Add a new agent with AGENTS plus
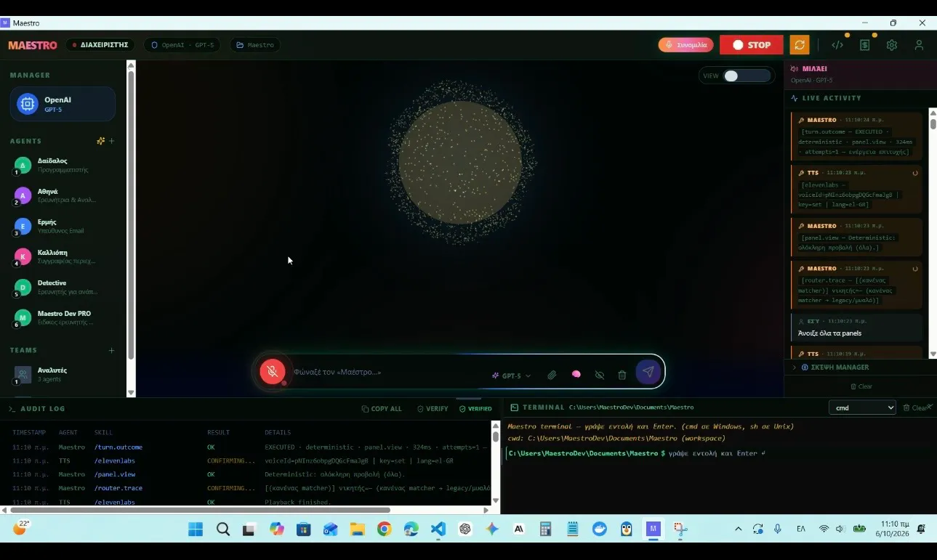 111,141
